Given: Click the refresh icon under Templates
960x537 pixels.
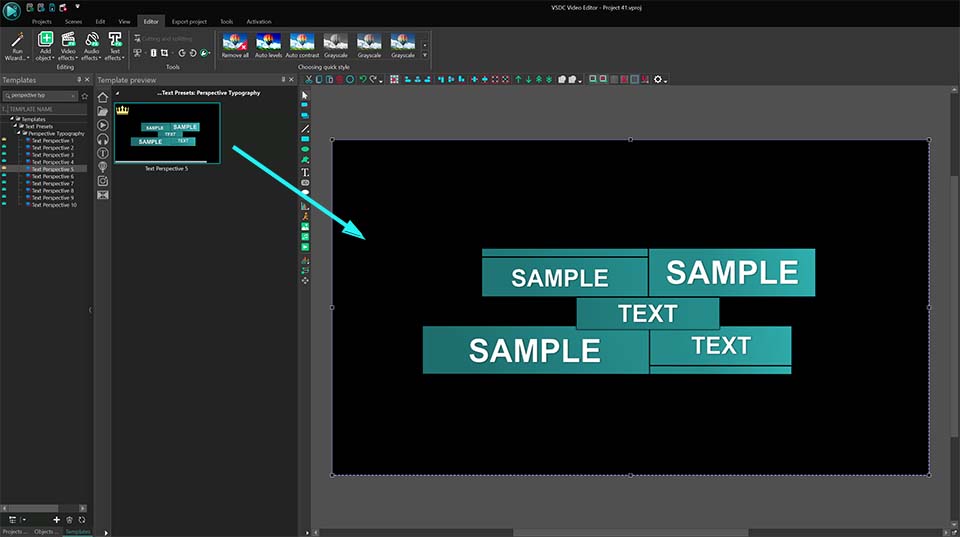Looking at the screenshot, I should (82, 520).
